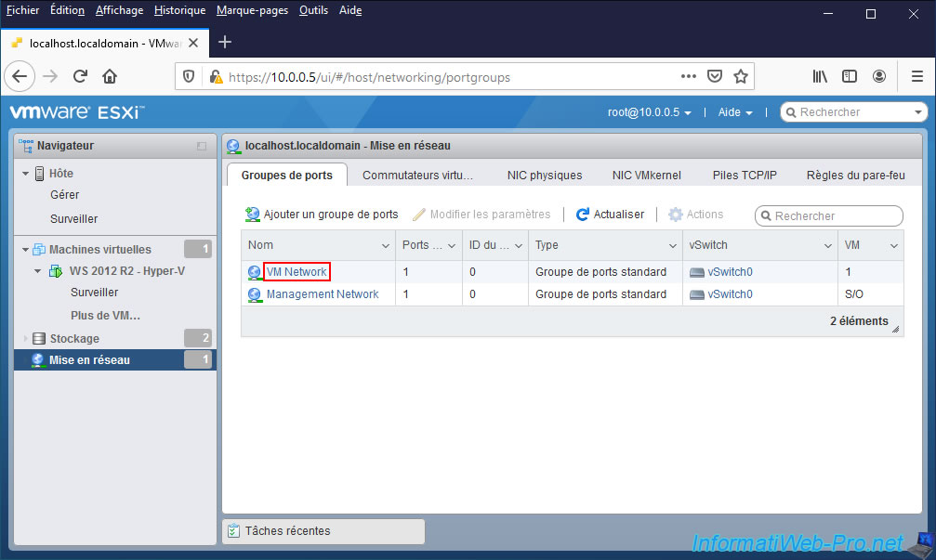The width and height of the screenshot is (936, 560).
Task: Go back to the previous page
Action: tap(20, 76)
